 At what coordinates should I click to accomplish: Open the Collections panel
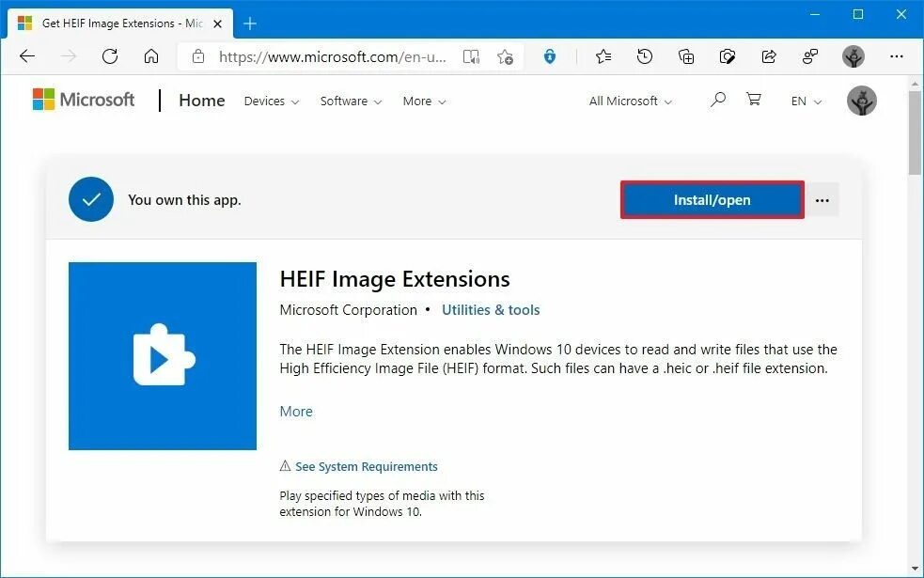pos(686,56)
